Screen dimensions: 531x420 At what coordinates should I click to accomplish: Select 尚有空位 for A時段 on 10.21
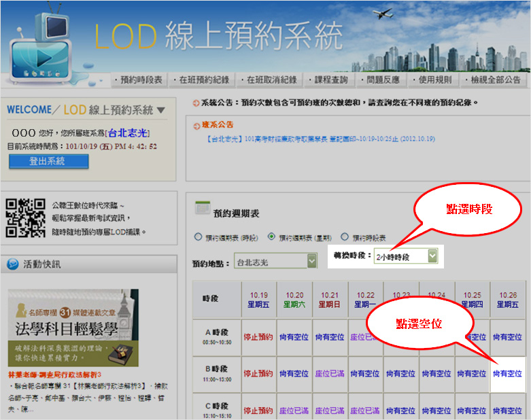[330, 337]
